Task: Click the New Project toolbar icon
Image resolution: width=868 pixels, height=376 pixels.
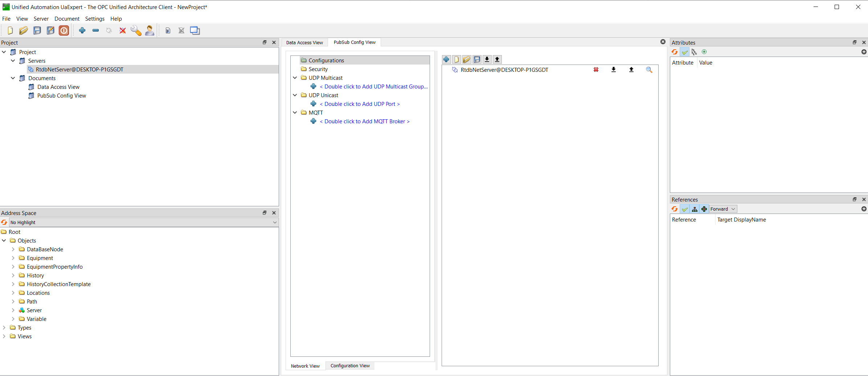Action: pyautogui.click(x=10, y=30)
